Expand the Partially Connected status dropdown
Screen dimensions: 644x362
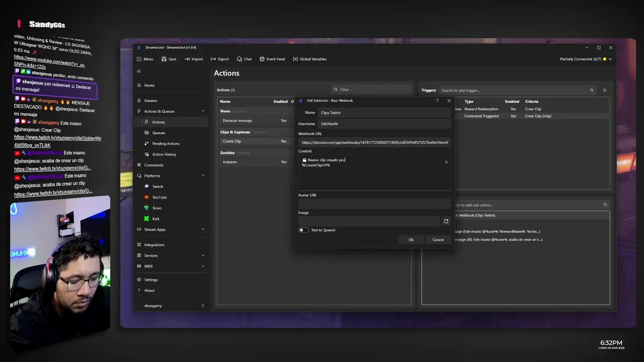tap(586, 59)
